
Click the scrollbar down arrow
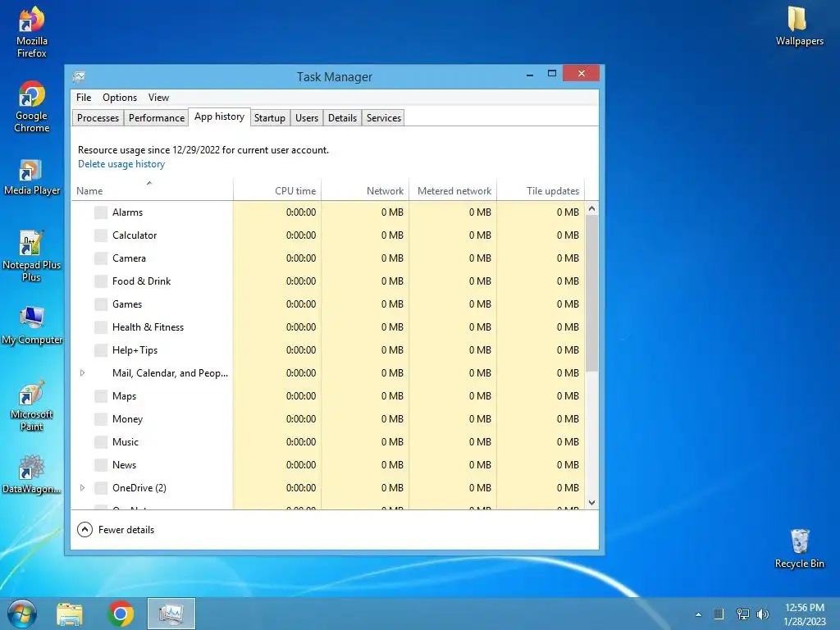click(592, 503)
